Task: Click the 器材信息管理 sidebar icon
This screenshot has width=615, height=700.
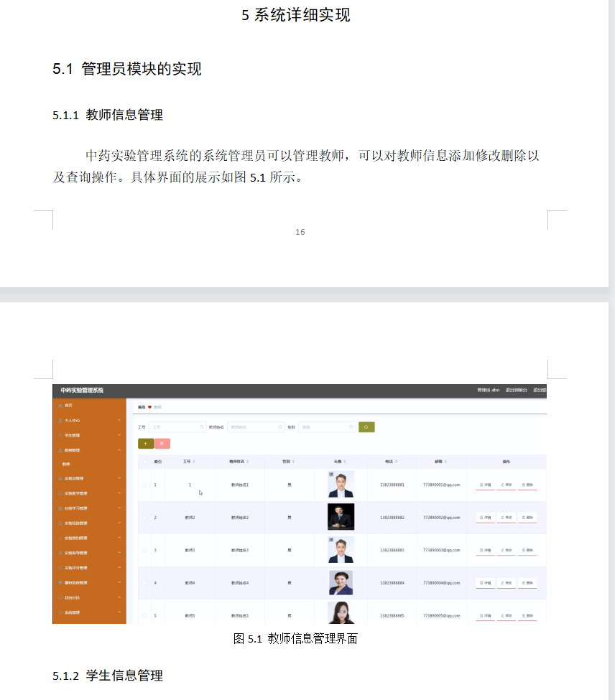Action: pyautogui.click(x=59, y=583)
